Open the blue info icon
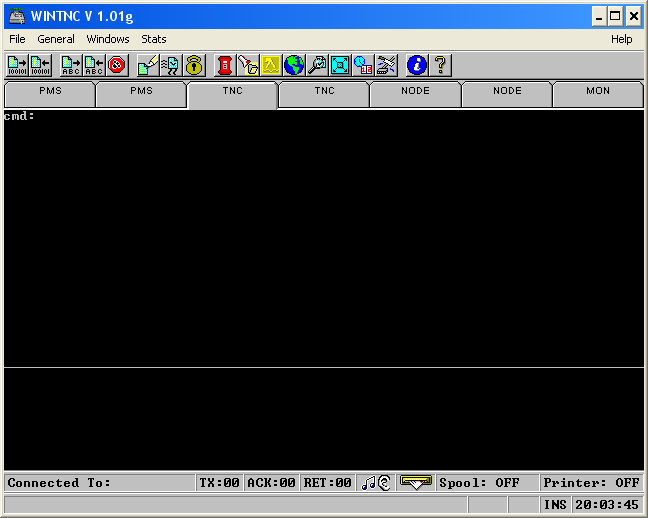The height and width of the screenshot is (518, 648). (417, 65)
